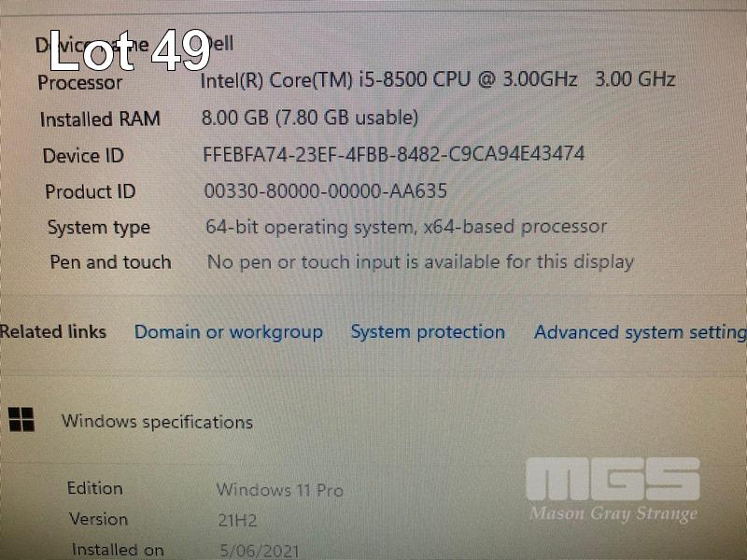Click the Device ID row label

(83, 156)
